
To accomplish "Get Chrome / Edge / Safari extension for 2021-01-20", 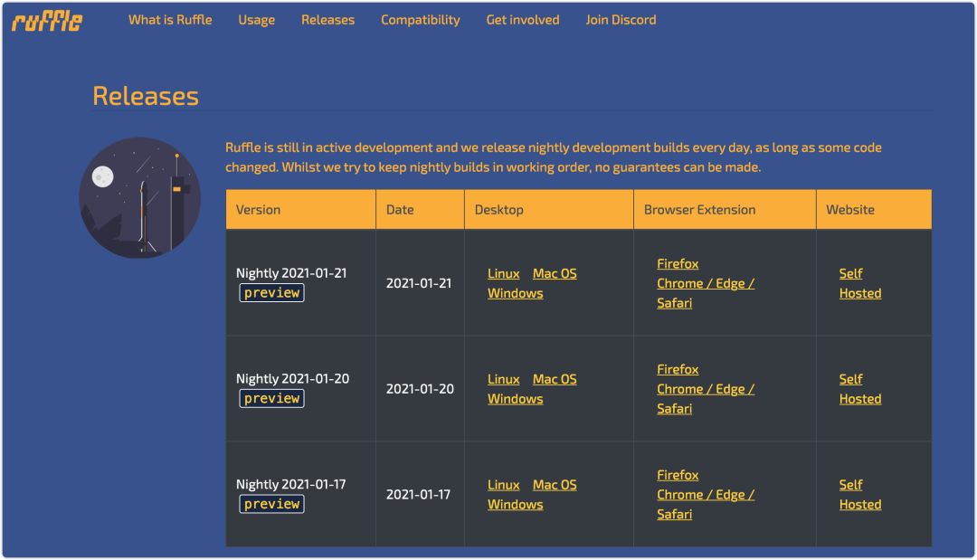I will point(706,399).
